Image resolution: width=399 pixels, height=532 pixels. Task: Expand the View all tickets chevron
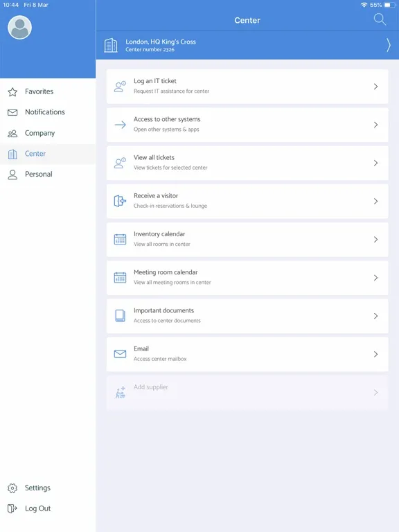375,163
